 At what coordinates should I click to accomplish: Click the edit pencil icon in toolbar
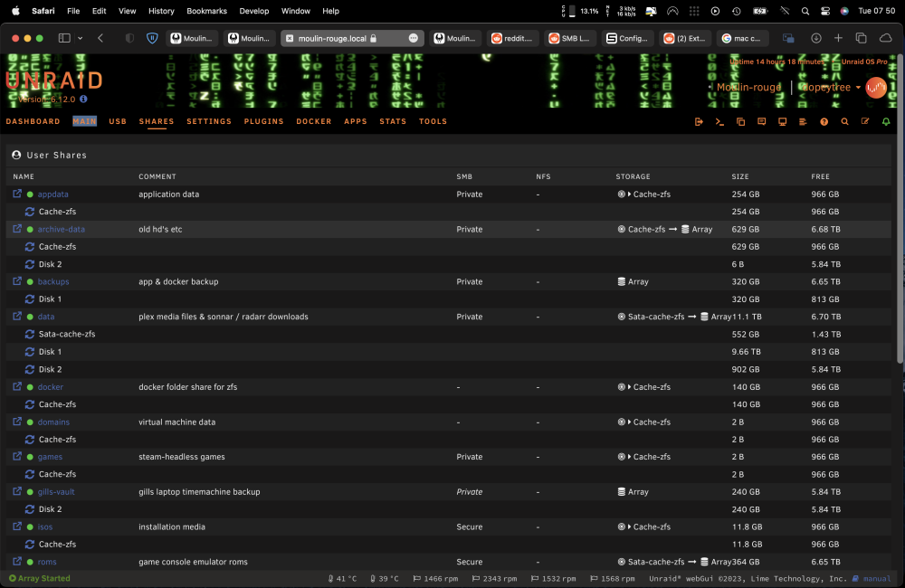click(x=865, y=122)
